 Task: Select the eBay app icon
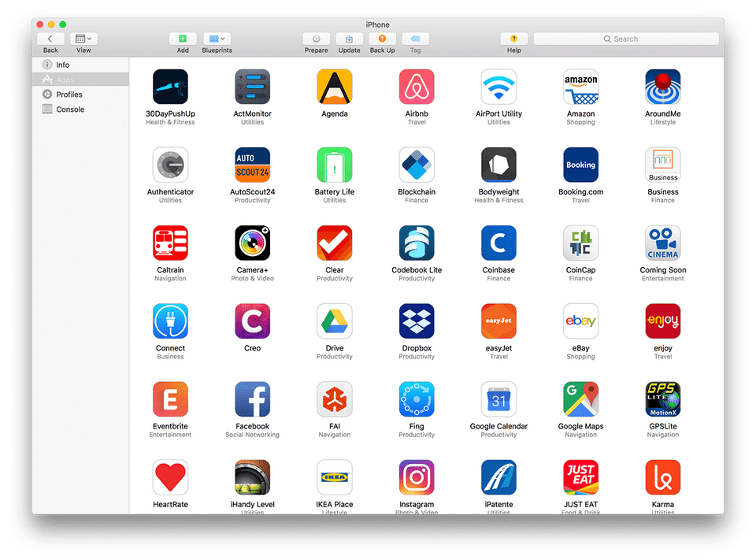coord(580,321)
